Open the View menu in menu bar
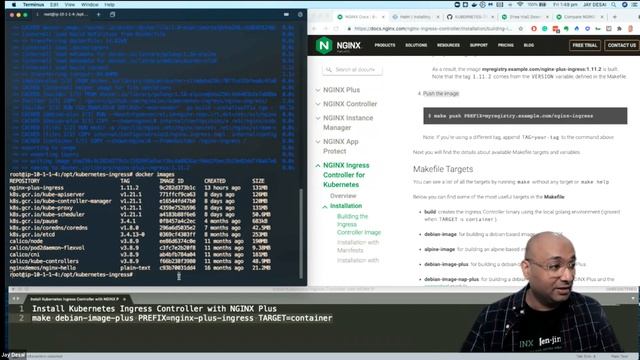The height and width of the screenshot is (360, 640). (x=70, y=4)
